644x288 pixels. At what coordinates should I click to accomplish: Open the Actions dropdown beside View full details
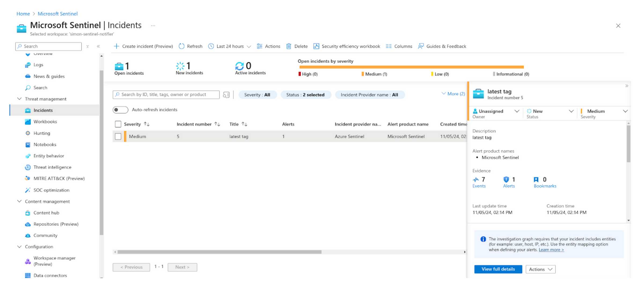coord(540,269)
